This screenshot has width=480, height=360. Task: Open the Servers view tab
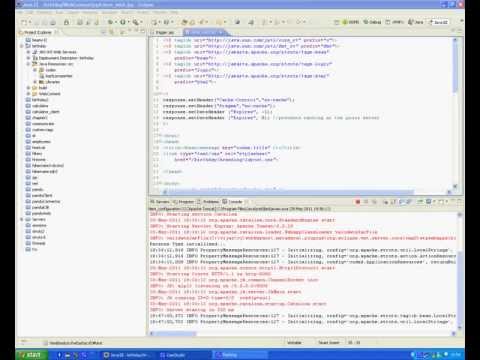(x=160, y=202)
